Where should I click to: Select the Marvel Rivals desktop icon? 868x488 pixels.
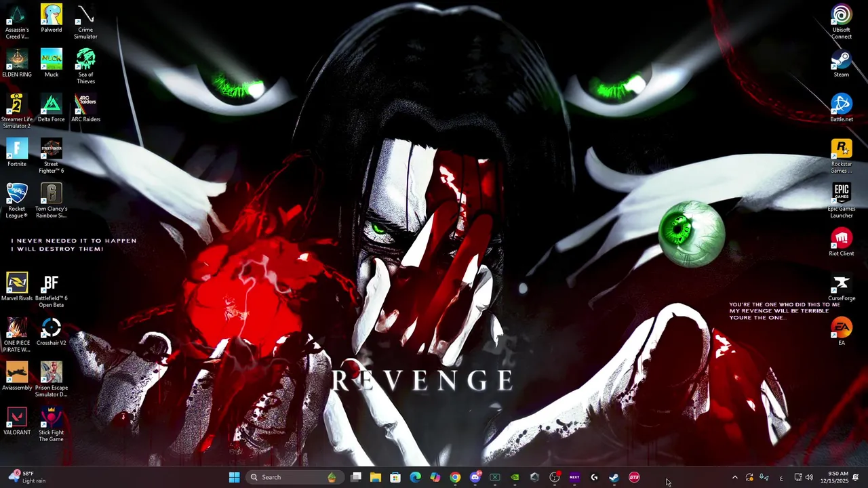pyautogui.click(x=17, y=287)
